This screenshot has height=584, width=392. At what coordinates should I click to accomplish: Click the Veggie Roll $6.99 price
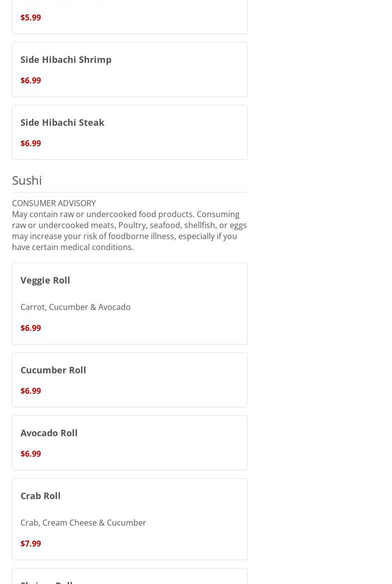[x=30, y=328]
